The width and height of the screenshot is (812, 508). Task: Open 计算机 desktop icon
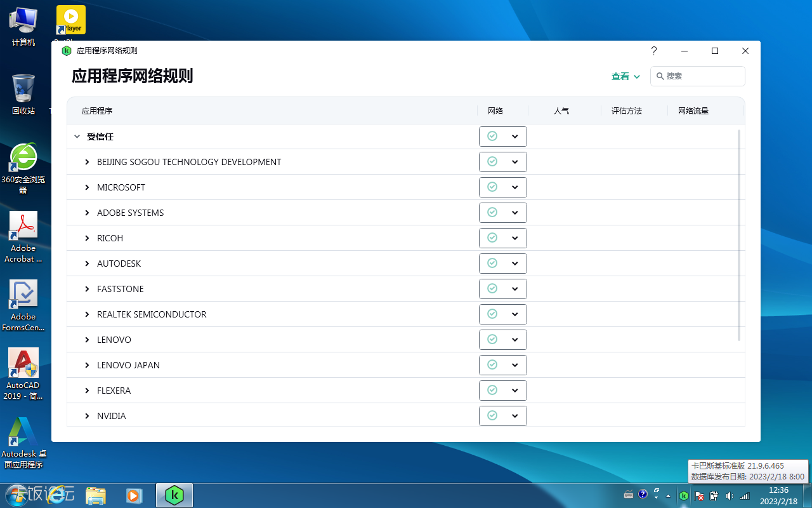(23, 27)
